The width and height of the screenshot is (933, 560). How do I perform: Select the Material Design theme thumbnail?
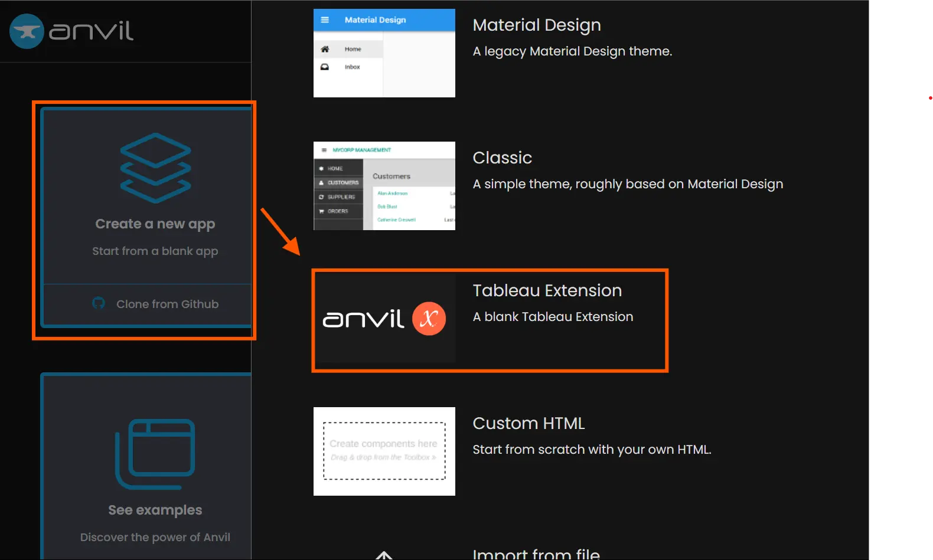pyautogui.click(x=384, y=53)
